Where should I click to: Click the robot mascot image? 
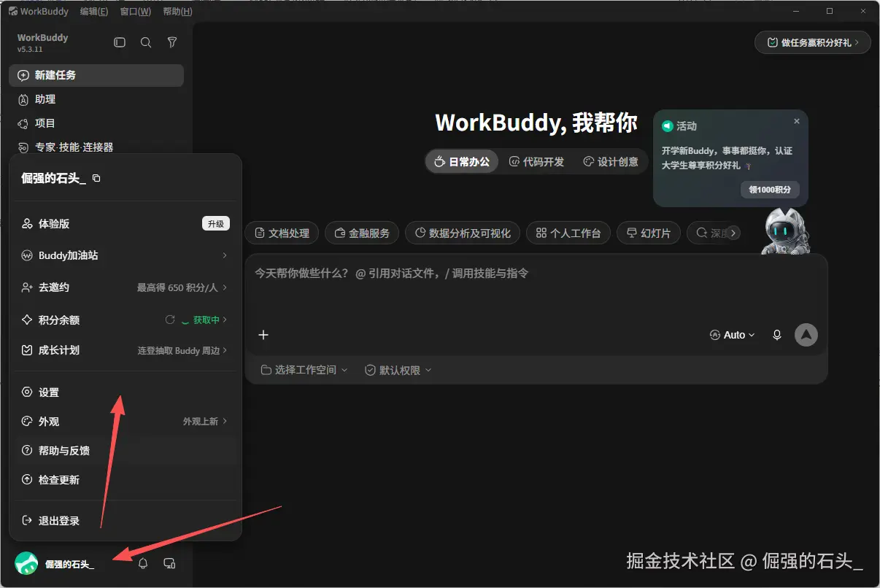point(785,231)
